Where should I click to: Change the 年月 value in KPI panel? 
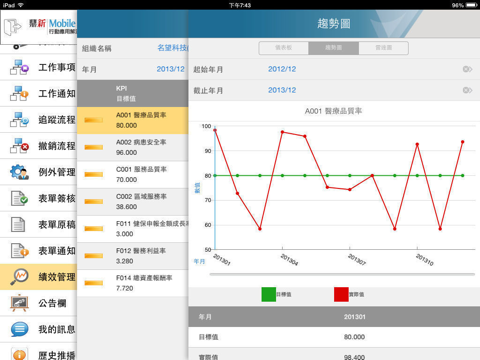coord(170,69)
